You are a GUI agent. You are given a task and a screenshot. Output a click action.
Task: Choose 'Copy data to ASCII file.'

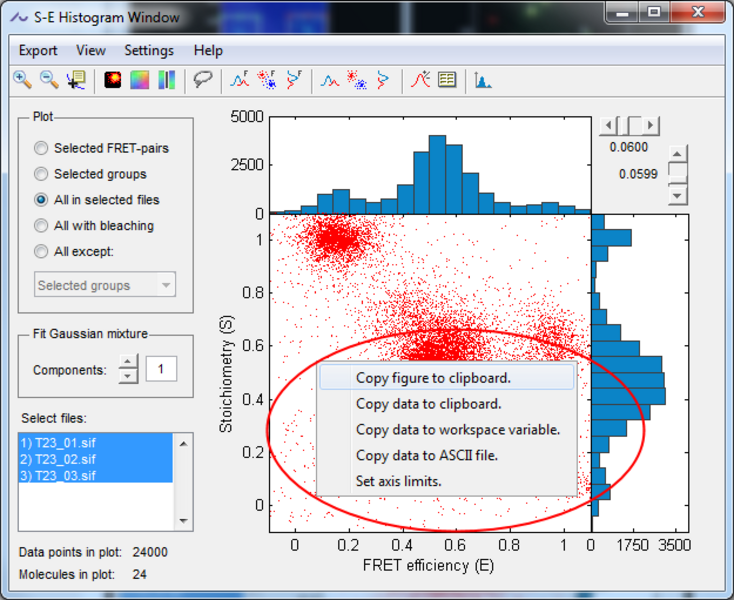427,456
